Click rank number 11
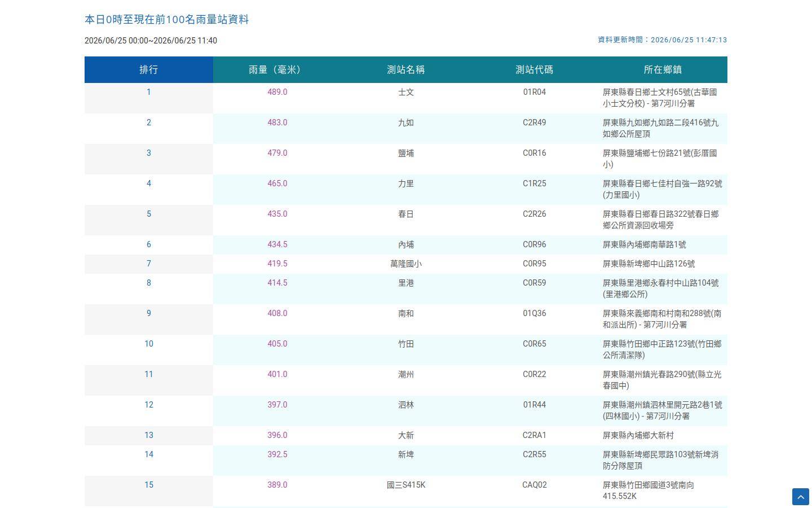The height and width of the screenshot is (508, 812). [x=149, y=374]
